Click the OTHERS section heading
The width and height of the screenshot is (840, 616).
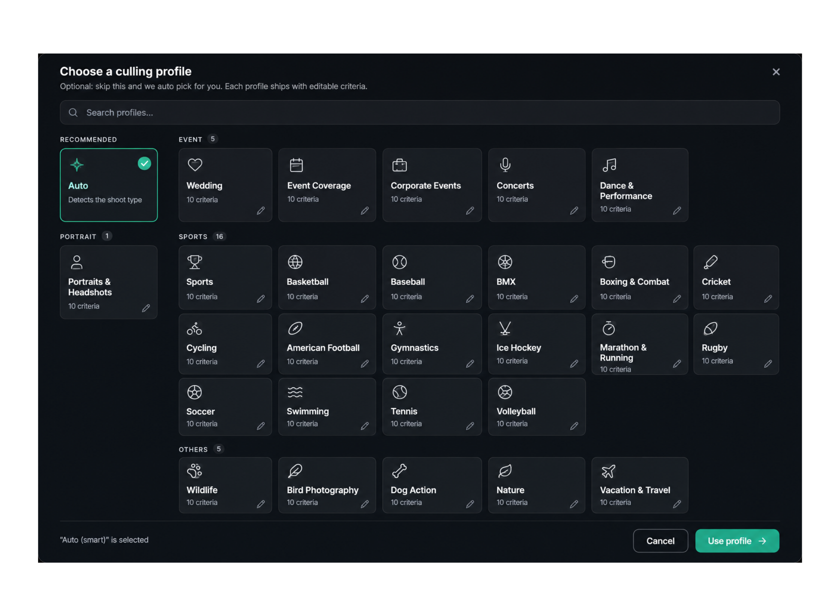(x=193, y=449)
